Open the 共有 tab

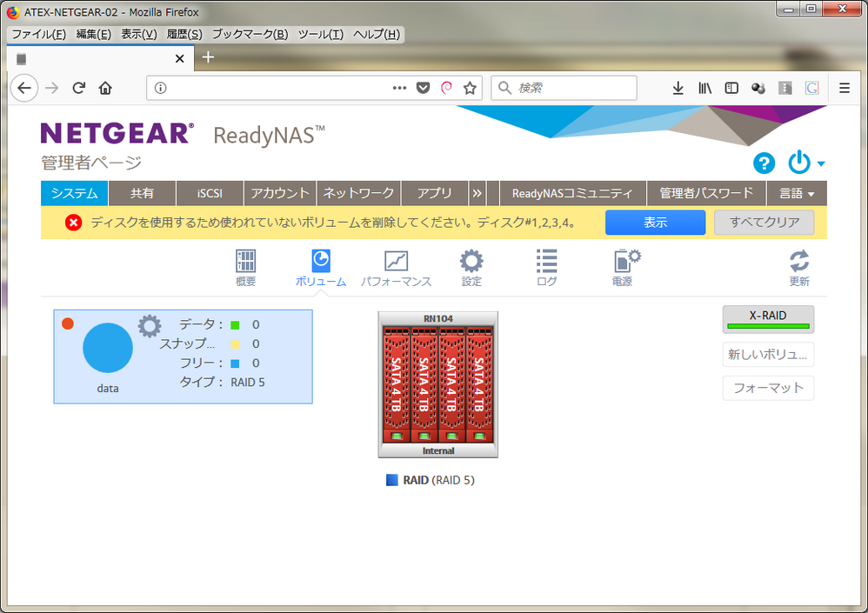[143, 193]
